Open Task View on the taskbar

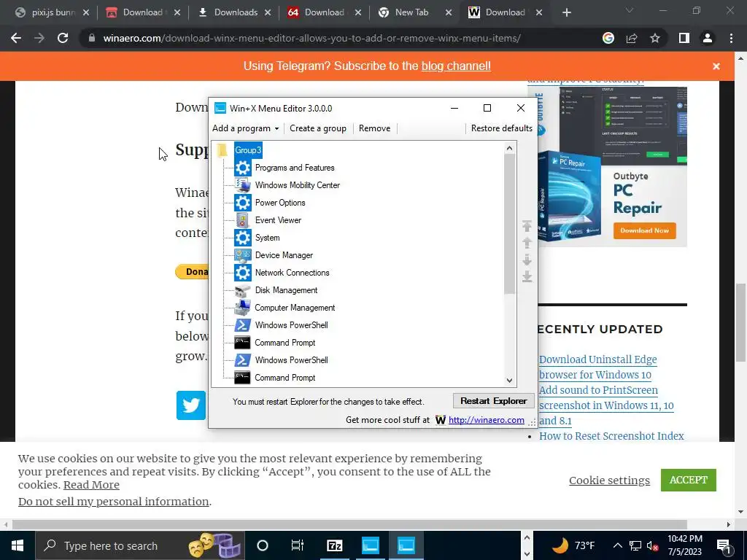[x=298, y=545]
